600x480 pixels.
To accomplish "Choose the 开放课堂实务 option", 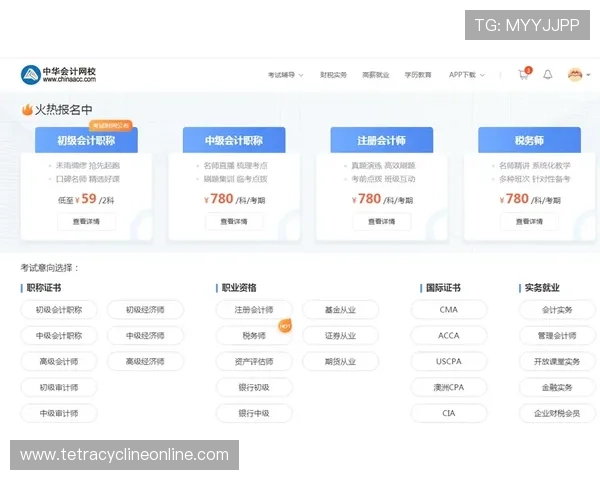I will coord(557,361).
